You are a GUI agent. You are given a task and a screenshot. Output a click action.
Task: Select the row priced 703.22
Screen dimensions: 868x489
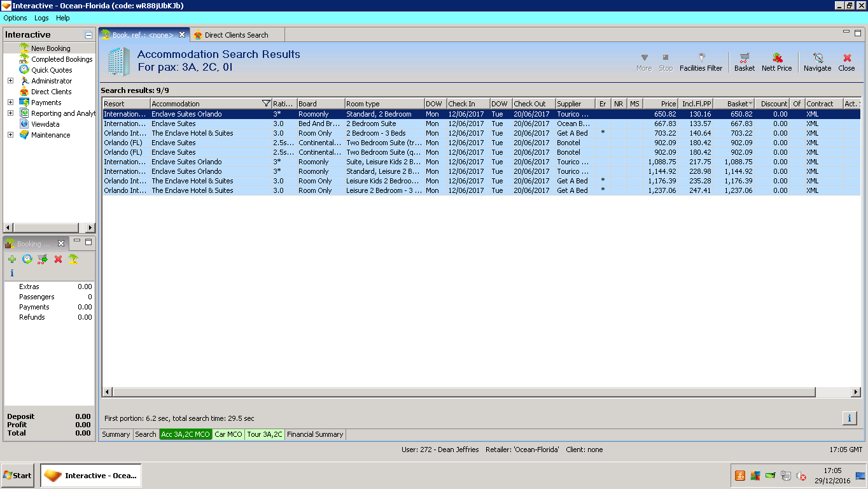click(x=481, y=133)
